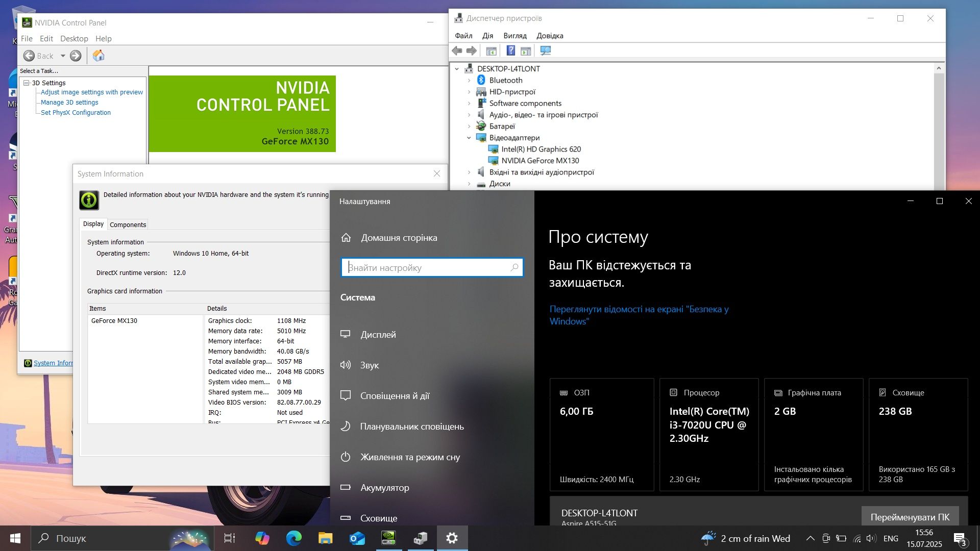Open Дія menu in Device Manager
Screen dimensions: 980x551
[x=487, y=36]
